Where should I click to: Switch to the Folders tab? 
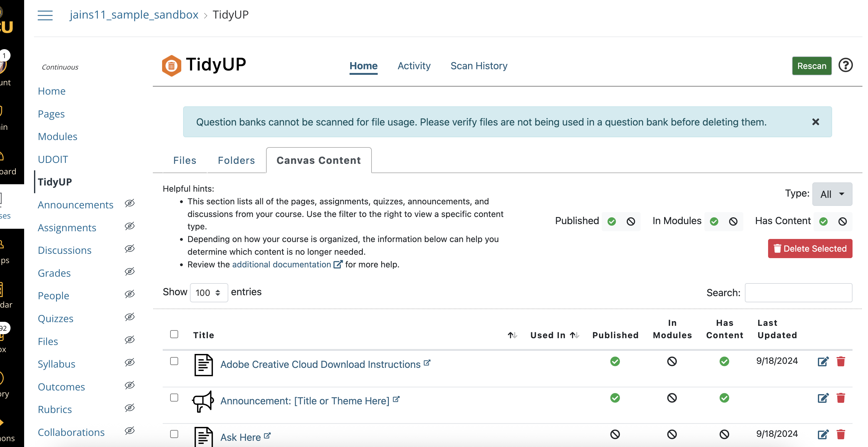[237, 160]
